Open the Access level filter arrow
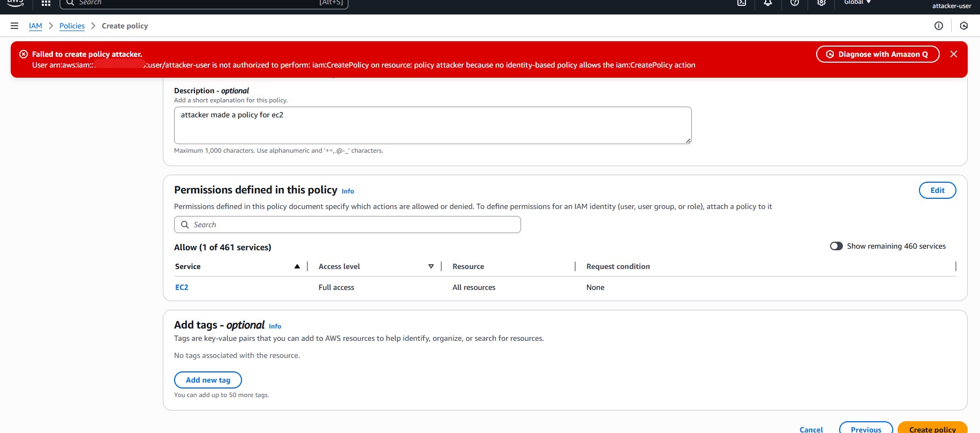Viewport: 980px width, 433px height. coord(431,266)
